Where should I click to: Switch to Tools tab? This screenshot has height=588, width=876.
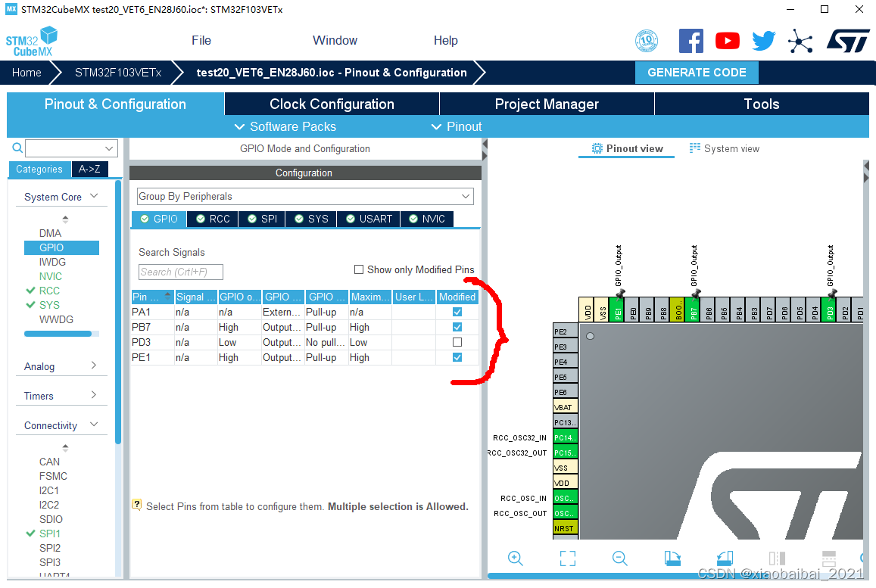pyautogui.click(x=762, y=104)
